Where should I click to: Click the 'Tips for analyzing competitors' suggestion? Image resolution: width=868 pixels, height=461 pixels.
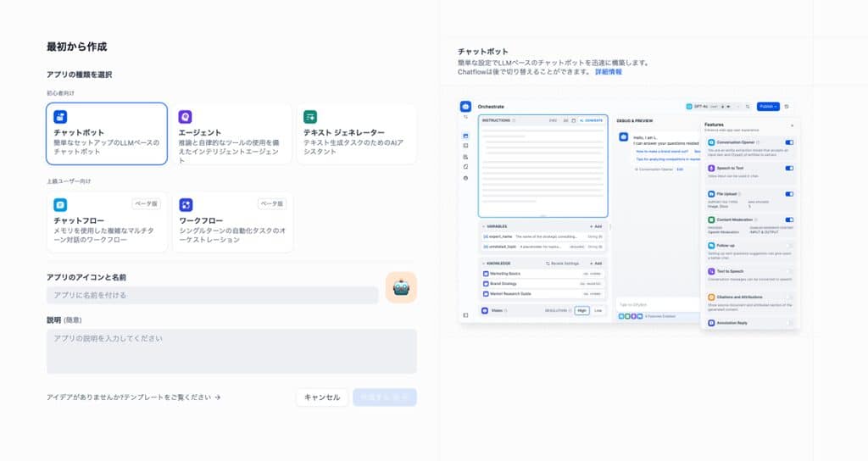click(x=668, y=159)
